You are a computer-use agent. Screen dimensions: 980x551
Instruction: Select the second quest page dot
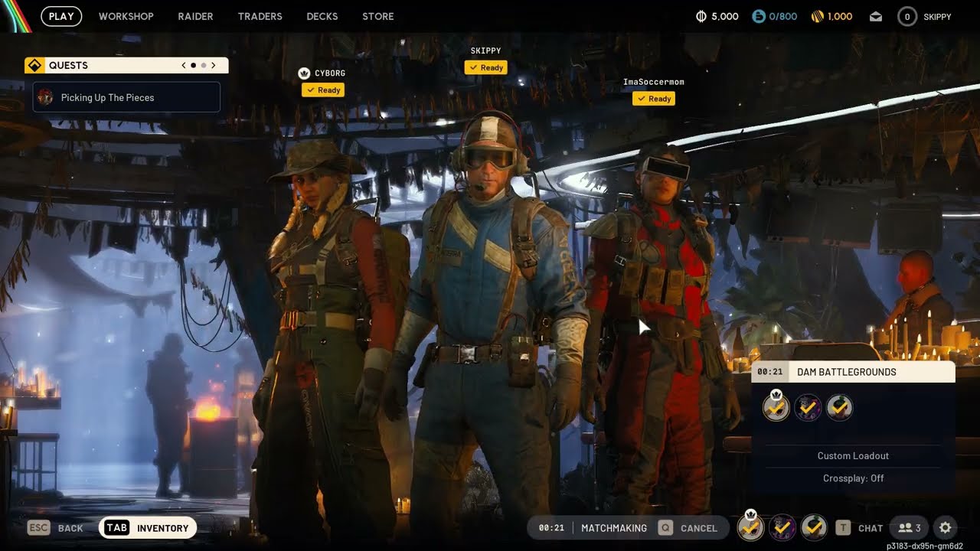(203, 66)
